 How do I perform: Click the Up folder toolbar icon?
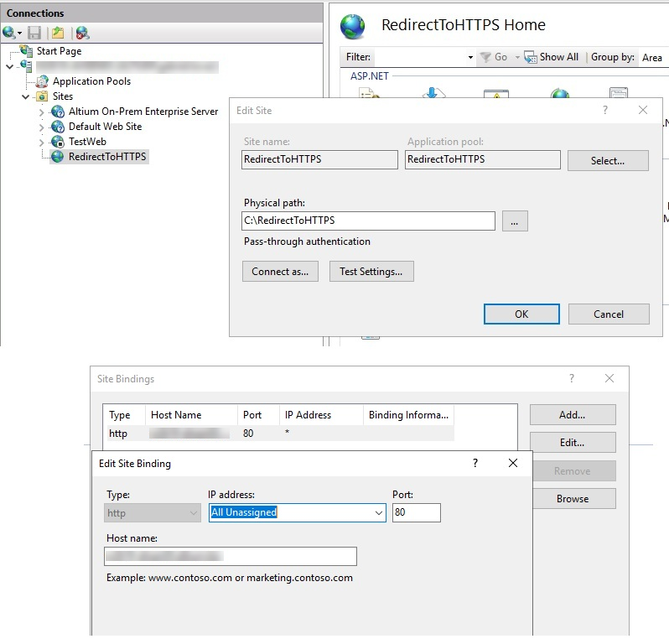click(58, 33)
